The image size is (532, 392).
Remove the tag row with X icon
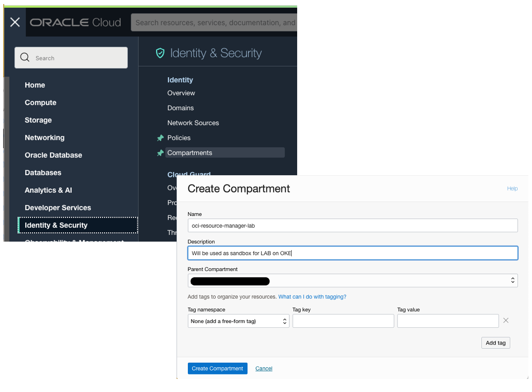505,320
